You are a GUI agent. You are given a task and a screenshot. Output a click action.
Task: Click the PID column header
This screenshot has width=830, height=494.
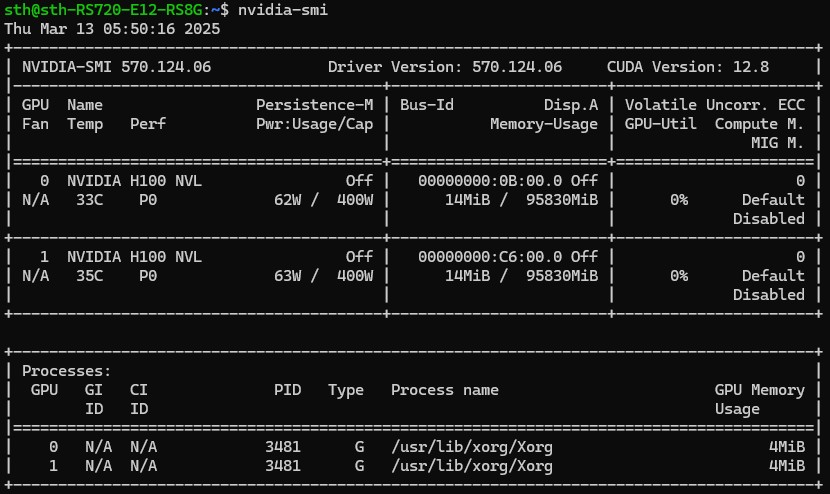(x=287, y=390)
